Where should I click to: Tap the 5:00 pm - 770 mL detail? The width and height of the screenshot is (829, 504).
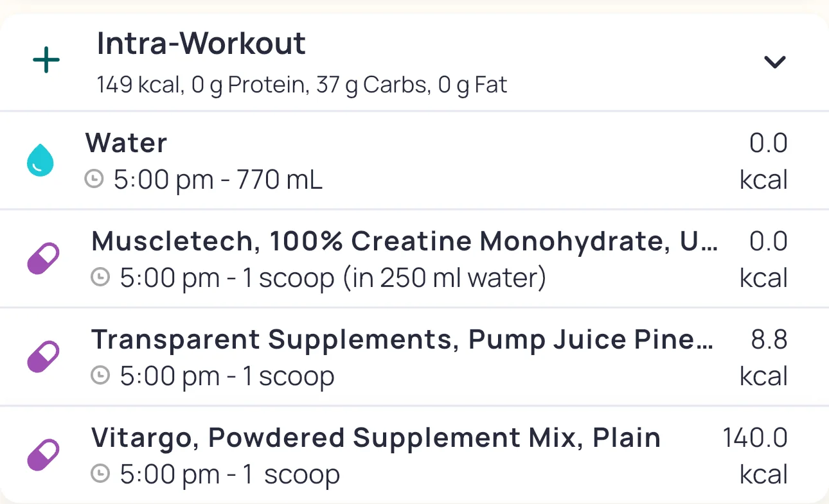click(218, 181)
